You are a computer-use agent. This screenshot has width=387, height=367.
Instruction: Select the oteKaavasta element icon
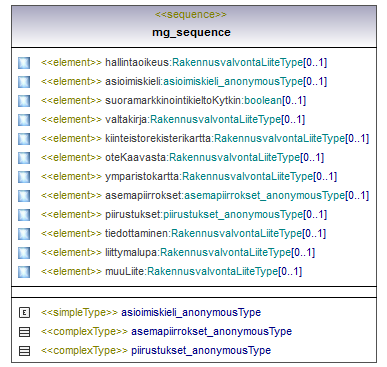click(x=24, y=158)
